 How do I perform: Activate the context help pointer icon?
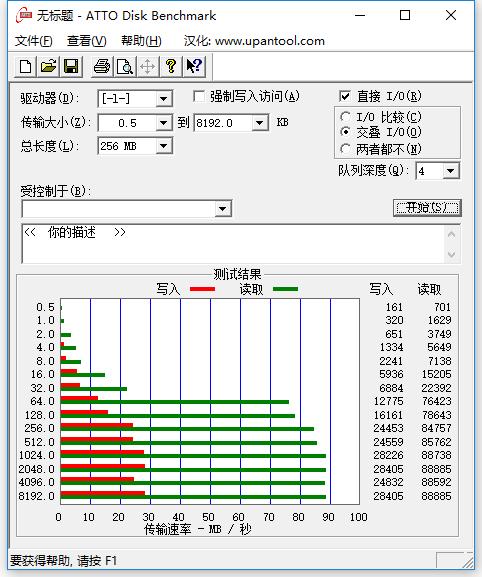[194, 67]
